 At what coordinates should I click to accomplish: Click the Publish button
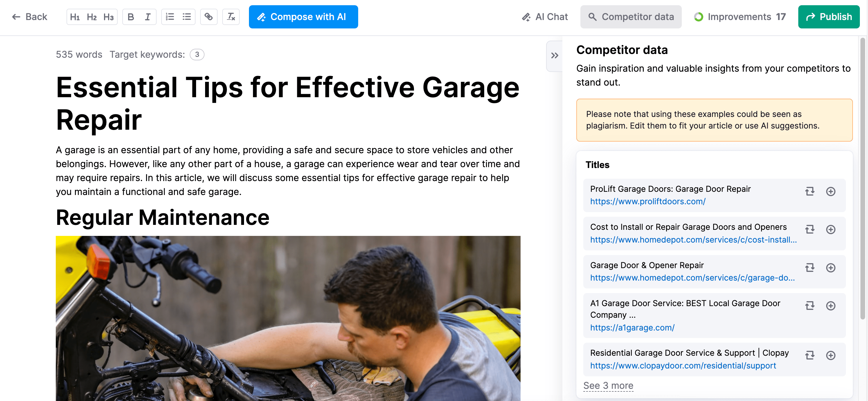(828, 16)
